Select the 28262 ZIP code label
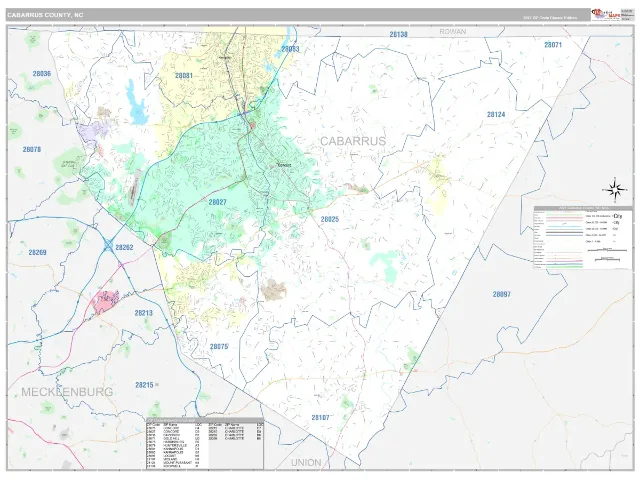Image resolution: width=640 pixels, height=480 pixels. 124,247
